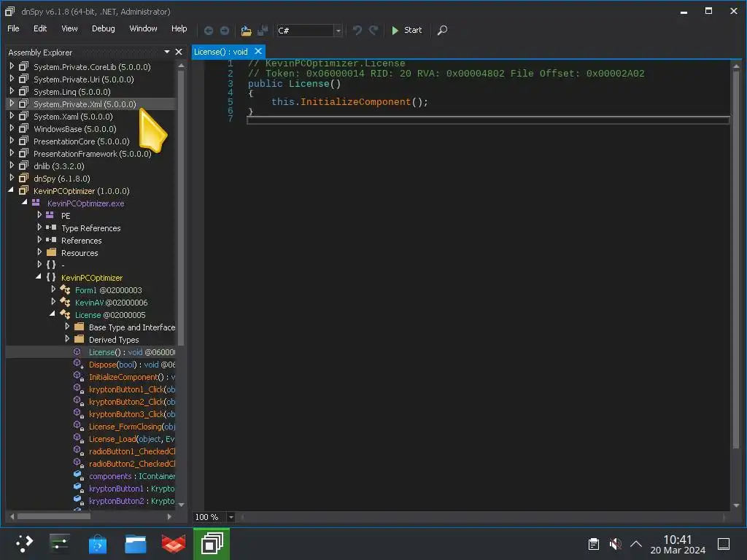This screenshot has width=747, height=560.
Task: Redo the last action
Action: point(373,31)
